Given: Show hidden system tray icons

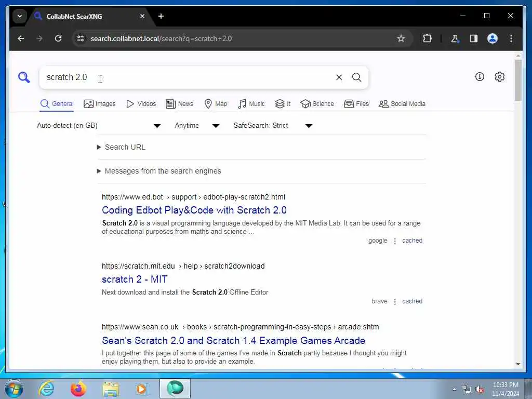Looking at the screenshot, I should 454,390.
